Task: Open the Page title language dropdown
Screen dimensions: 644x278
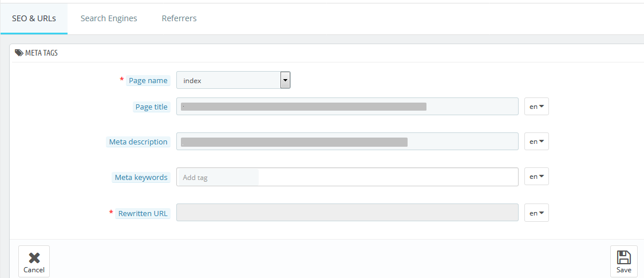Action: click(536, 107)
